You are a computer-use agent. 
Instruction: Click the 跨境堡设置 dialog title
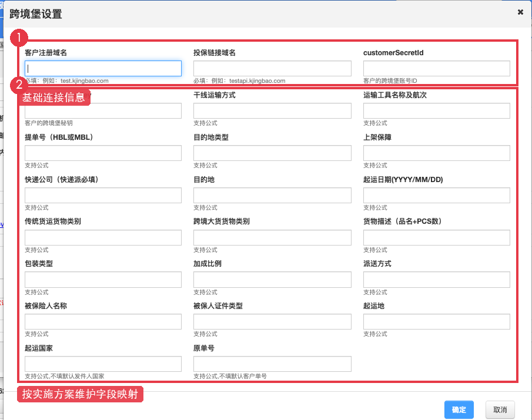[x=36, y=14]
